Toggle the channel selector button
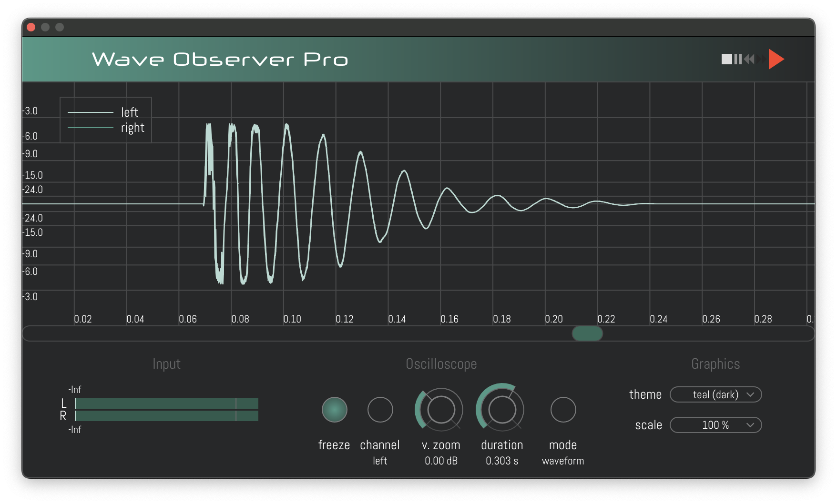Image resolution: width=837 pixels, height=504 pixels. [x=380, y=410]
